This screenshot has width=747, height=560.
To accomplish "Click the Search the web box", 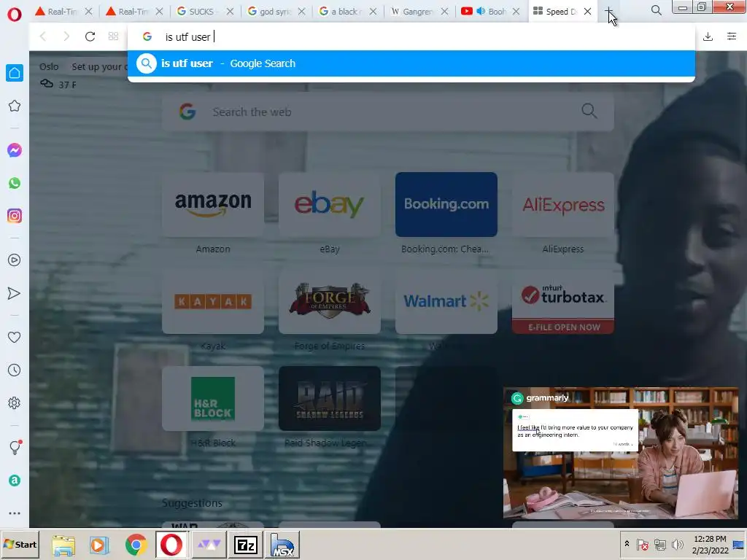I will pos(388,112).
